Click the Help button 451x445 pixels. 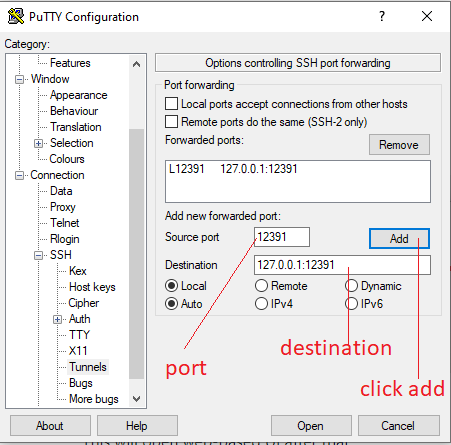pos(137,426)
